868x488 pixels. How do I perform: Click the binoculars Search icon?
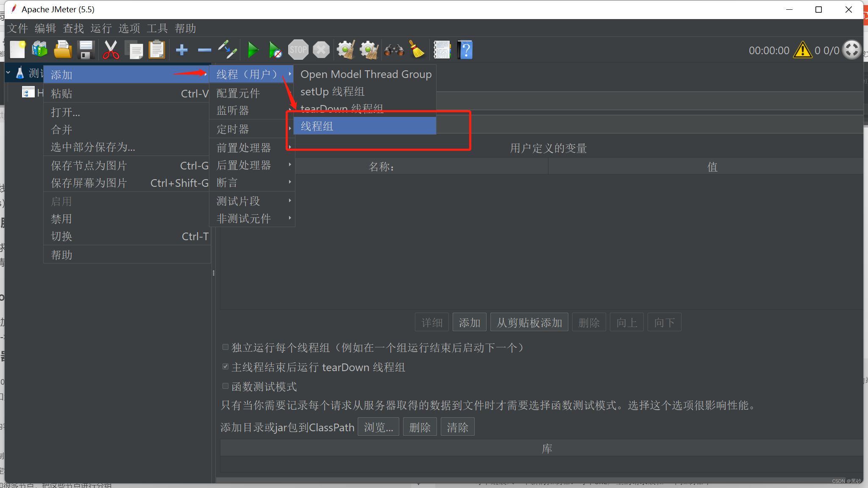393,50
